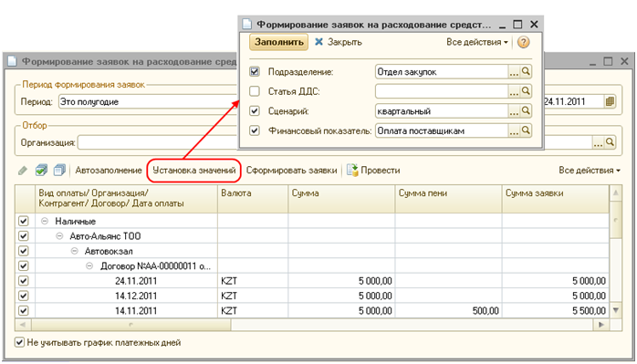Click the Сумма заявки column header

point(556,199)
